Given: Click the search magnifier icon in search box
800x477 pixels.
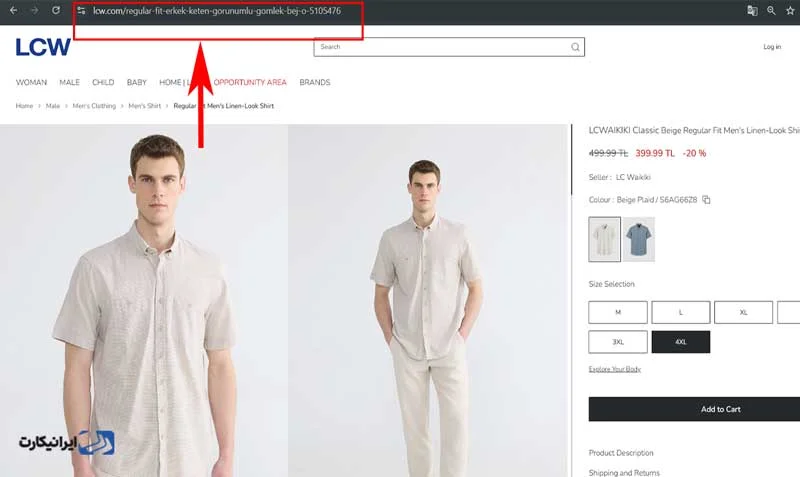Looking at the screenshot, I should click(x=575, y=47).
